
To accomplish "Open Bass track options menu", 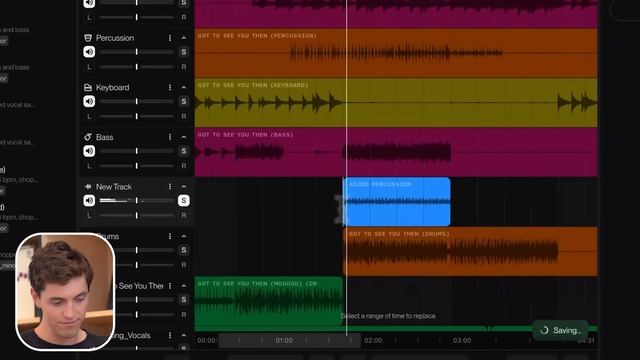I will pyautogui.click(x=170, y=137).
